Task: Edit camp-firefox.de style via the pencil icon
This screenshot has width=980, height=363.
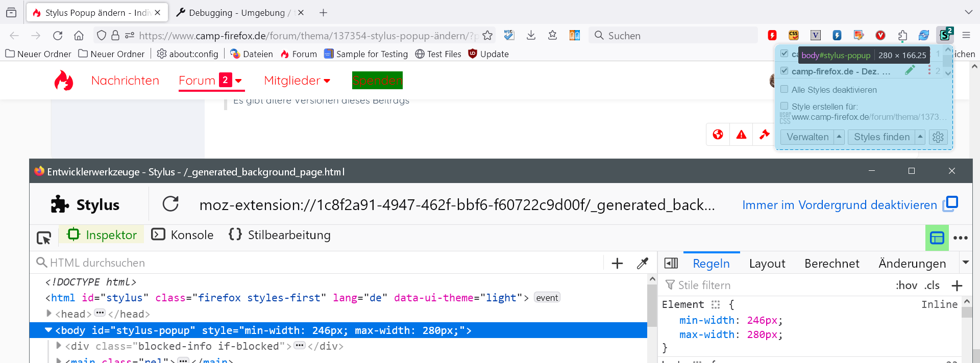Action: click(910, 71)
